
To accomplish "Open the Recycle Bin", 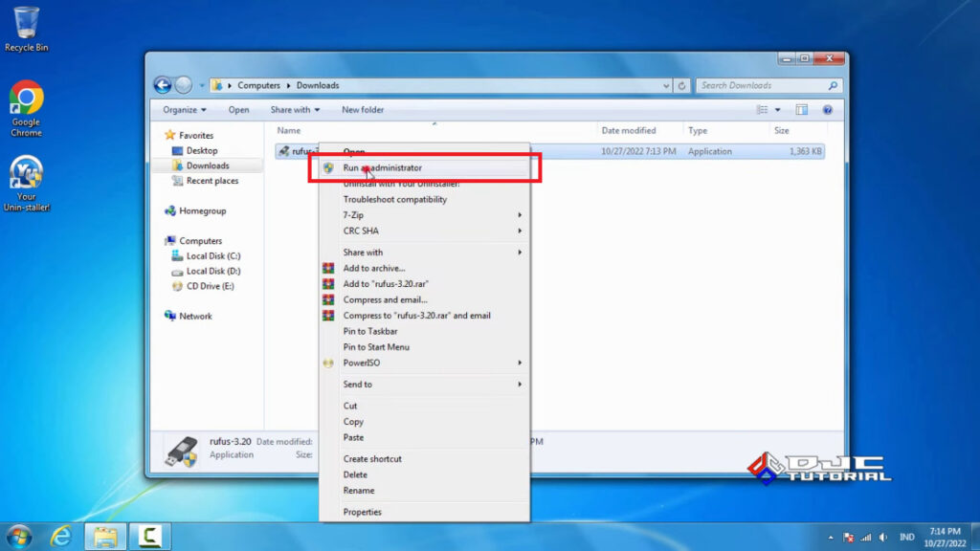I will point(25,21).
